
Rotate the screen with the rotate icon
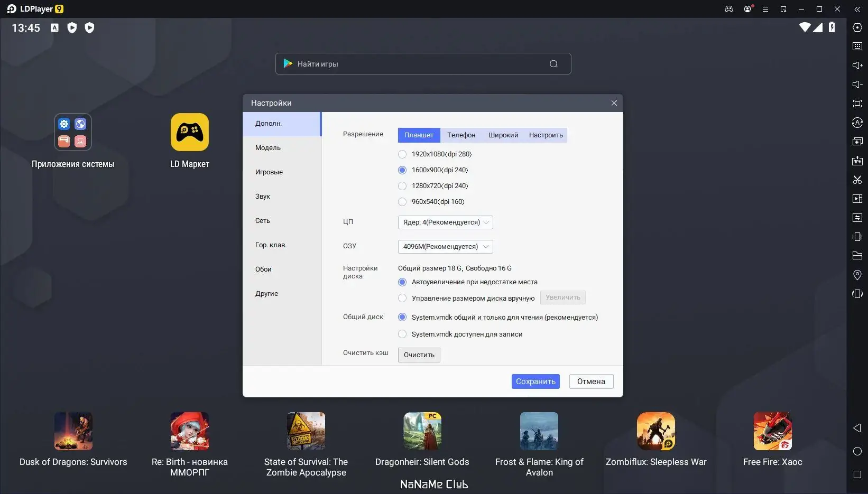[857, 294]
